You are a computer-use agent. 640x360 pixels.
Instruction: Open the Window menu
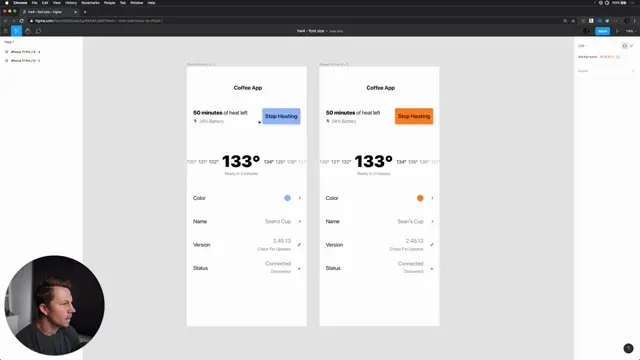coord(136,3)
